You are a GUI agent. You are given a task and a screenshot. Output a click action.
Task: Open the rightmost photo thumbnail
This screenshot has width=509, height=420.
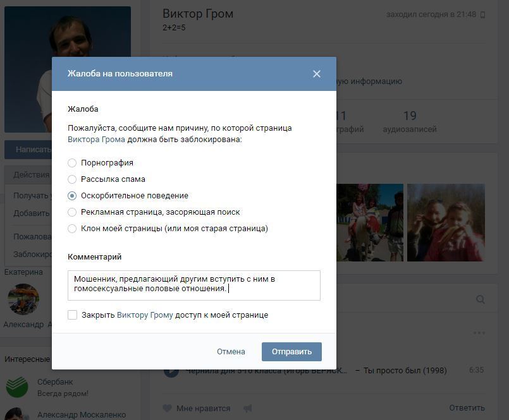click(x=446, y=222)
